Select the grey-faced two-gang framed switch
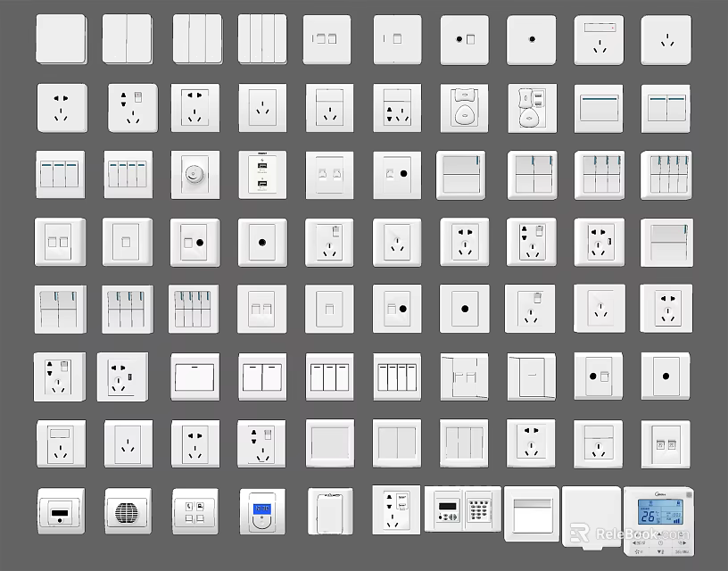The height and width of the screenshot is (571, 728). click(397, 443)
